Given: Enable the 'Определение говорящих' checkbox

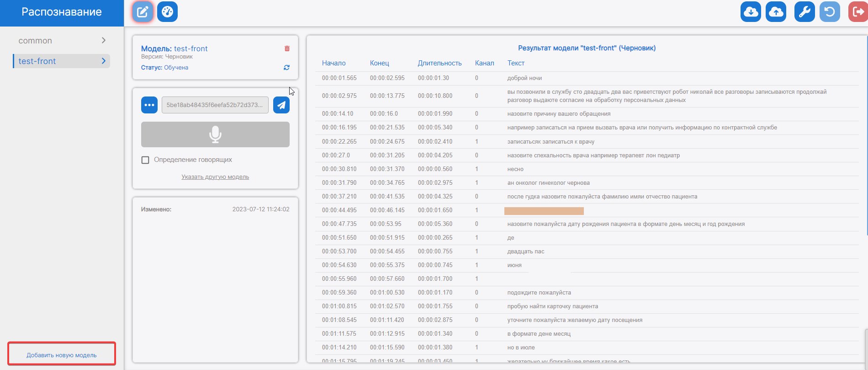Looking at the screenshot, I should [x=145, y=160].
